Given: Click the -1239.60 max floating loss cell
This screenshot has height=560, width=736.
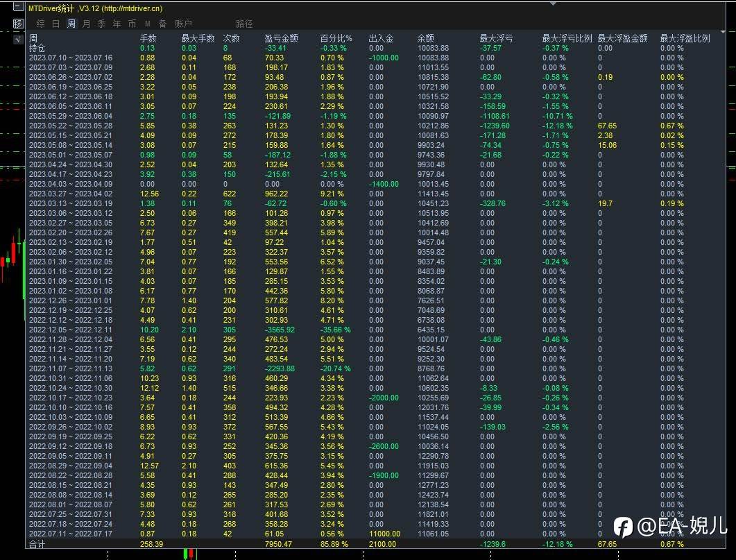Looking at the screenshot, I should coord(495,126).
